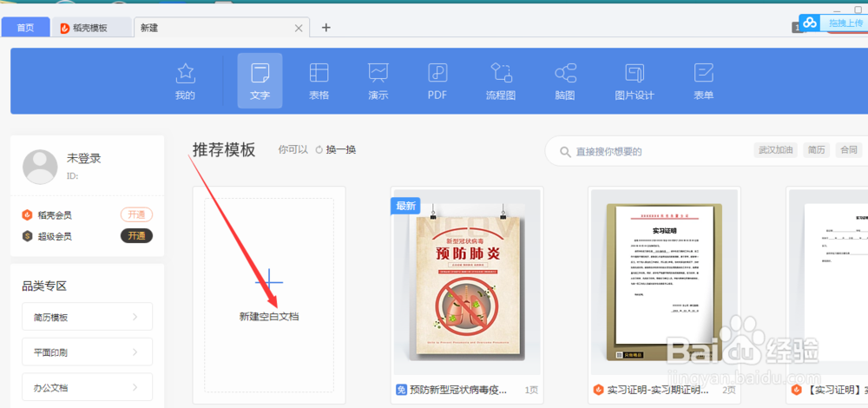Click the 稻壳会员 orange hexagon icon
Screen dimensions: 868x408
click(x=27, y=215)
